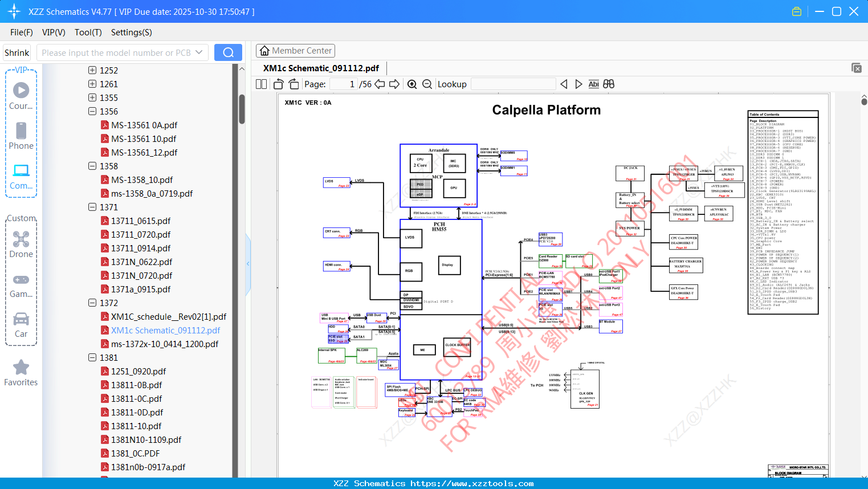Go to the previous page arrow
Viewport: 868px width, 489px height.
tap(380, 84)
